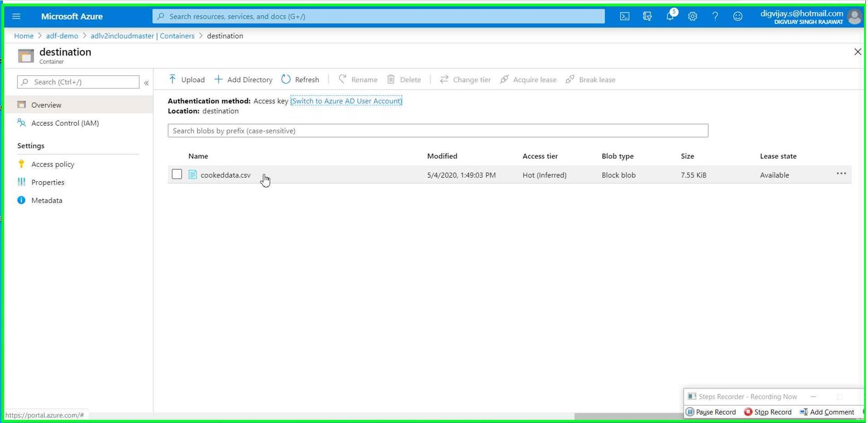Image resolution: width=868 pixels, height=423 pixels.
Task: Refresh the blob list
Action: pyautogui.click(x=300, y=80)
